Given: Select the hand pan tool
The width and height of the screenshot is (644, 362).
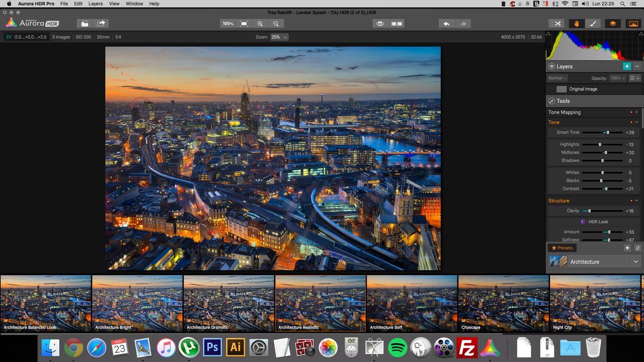Looking at the screenshot, I should click(577, 24).
